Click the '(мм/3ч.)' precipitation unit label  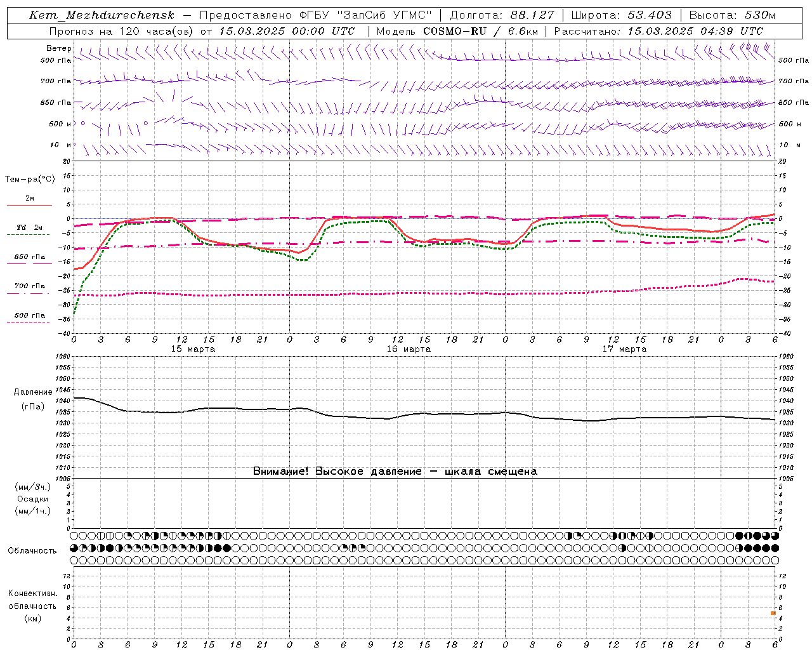click(x=33, y=487)
